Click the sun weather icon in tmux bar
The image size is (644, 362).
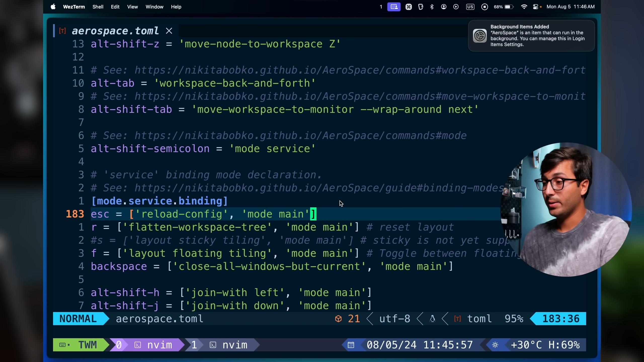[x=495, y=345]
